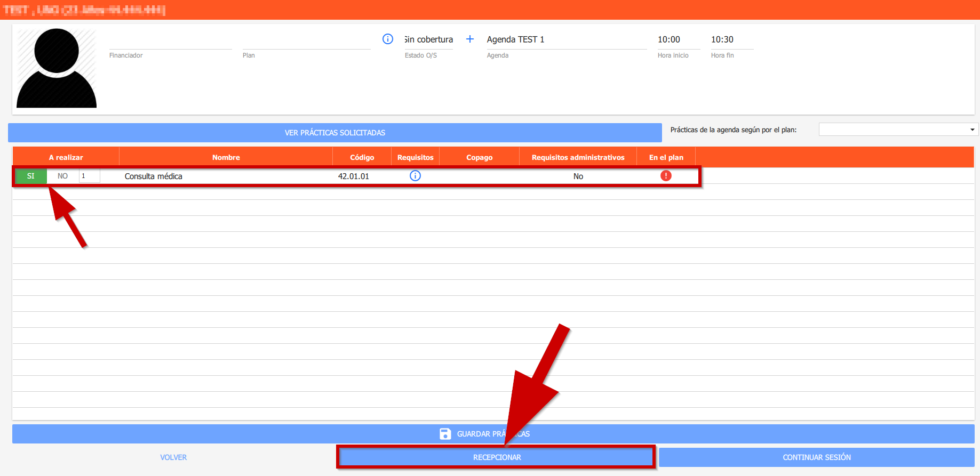Image resolution: width=980 pixels, height=476 pixels.
Task: Toggle SI for Consulta médica
Action: (x=30, y=176)
